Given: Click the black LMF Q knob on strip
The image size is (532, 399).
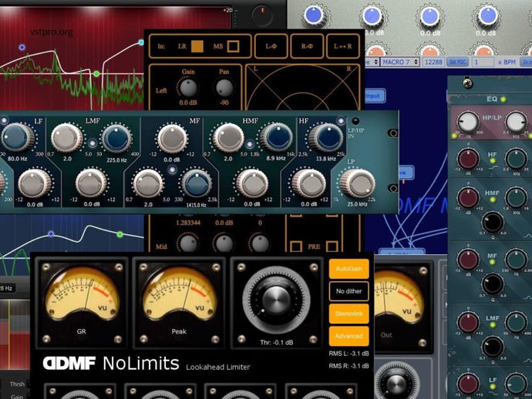Looking at the screenshot, I should coord(493,347).
